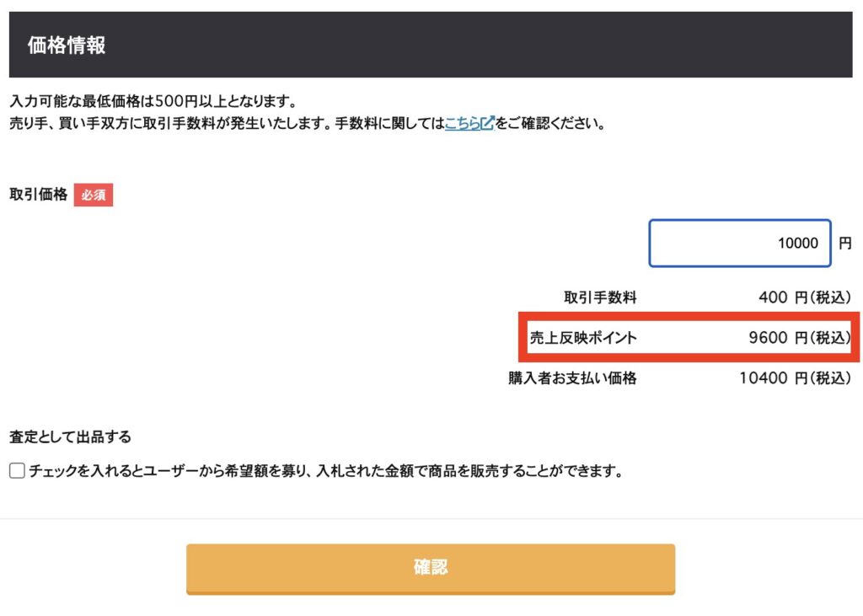
Task: Click the 円 unit next to price input
Action: pos(844,243)
